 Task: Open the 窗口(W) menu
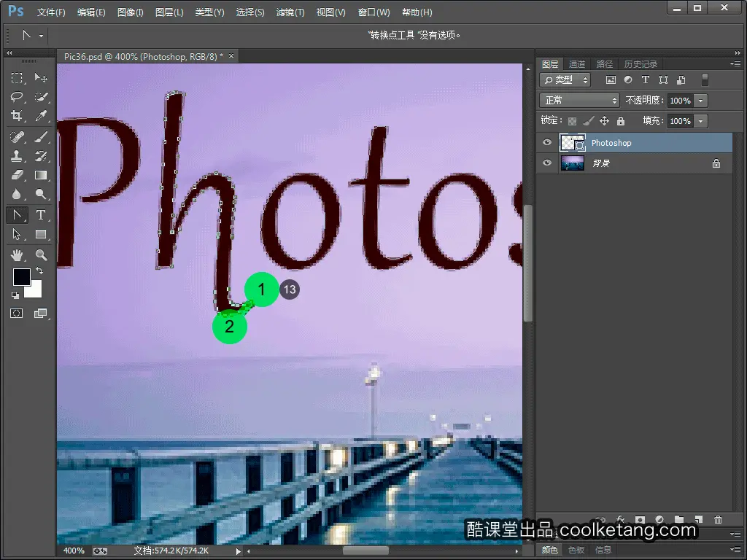tap(374, 12)
